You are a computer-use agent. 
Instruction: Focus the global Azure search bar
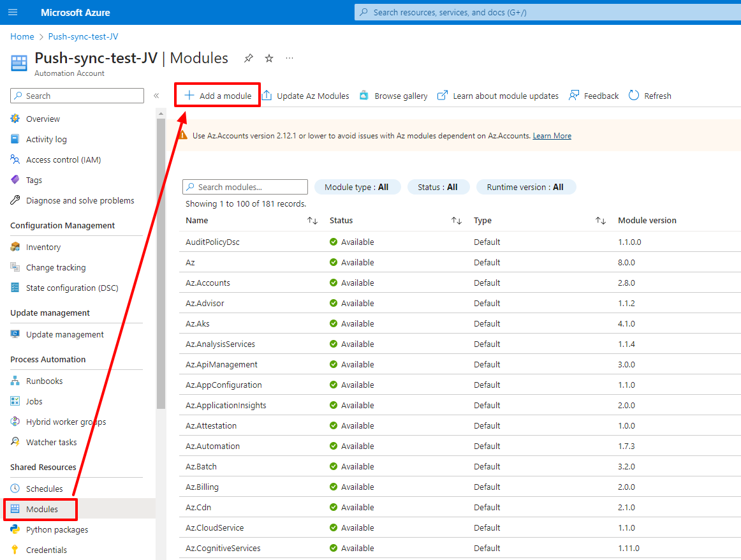(x=548, y=12)
